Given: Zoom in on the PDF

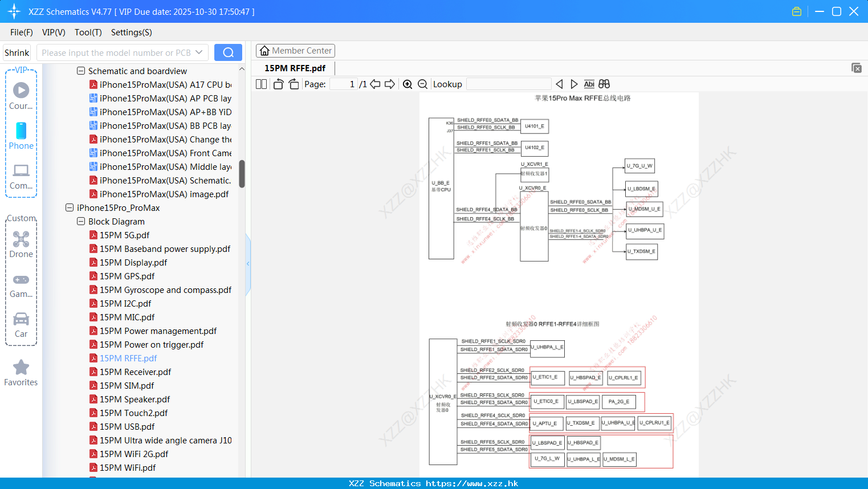Looking at the screenshot, I should (407, 84).
